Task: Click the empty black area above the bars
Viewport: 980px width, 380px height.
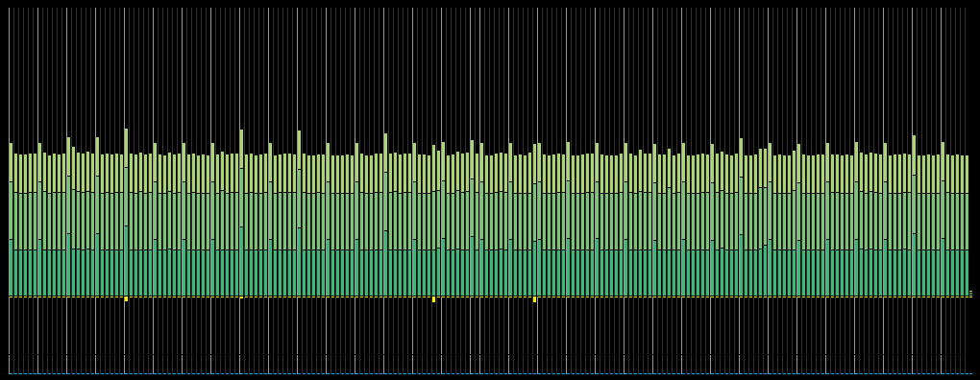Action: (490, 62)
